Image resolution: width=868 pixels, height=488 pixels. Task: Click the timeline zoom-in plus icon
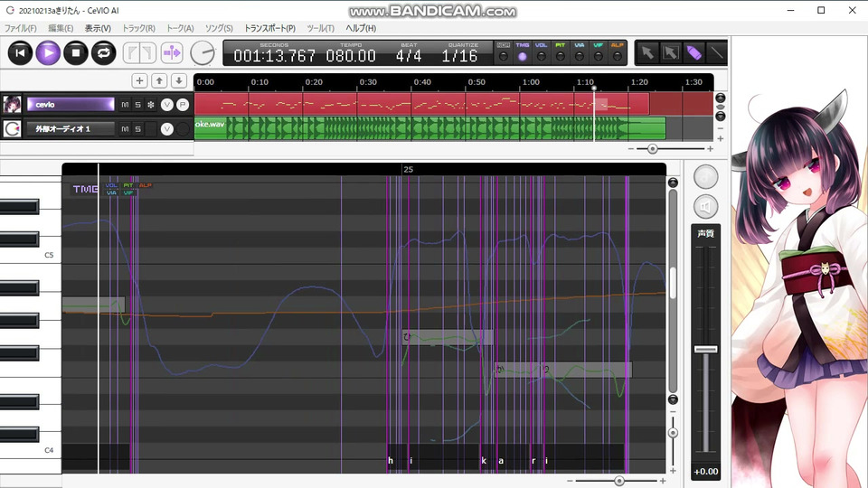pos(711,149)
